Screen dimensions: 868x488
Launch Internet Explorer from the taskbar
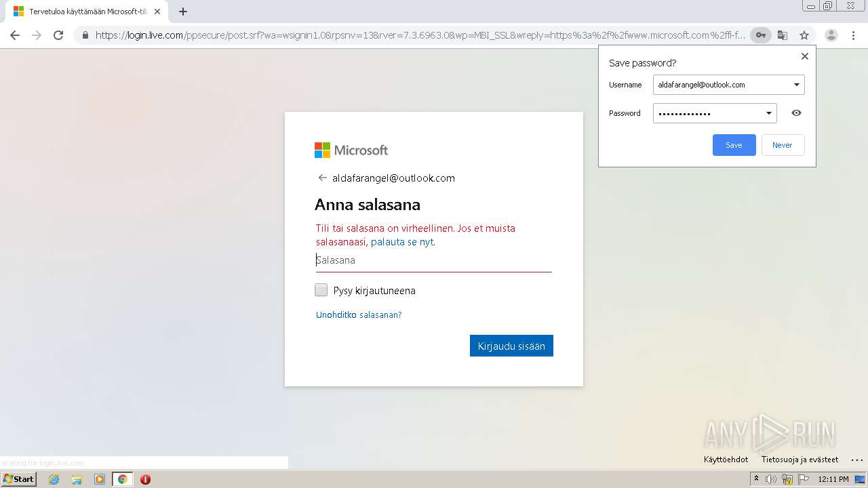tap(54, 479)
